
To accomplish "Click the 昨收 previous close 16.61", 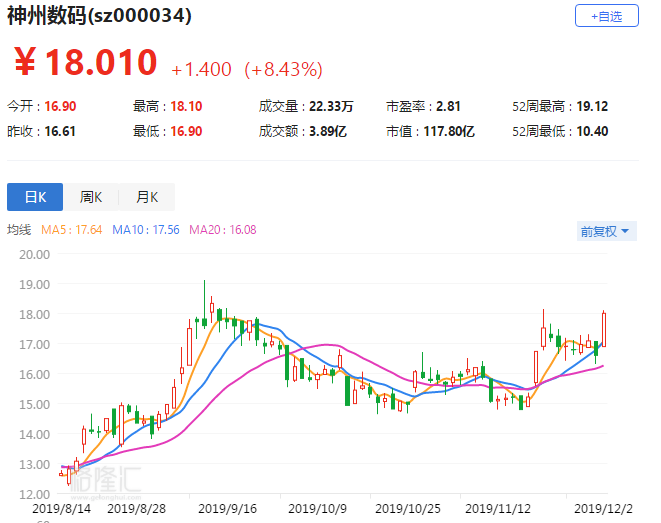I will coord(60,131).
